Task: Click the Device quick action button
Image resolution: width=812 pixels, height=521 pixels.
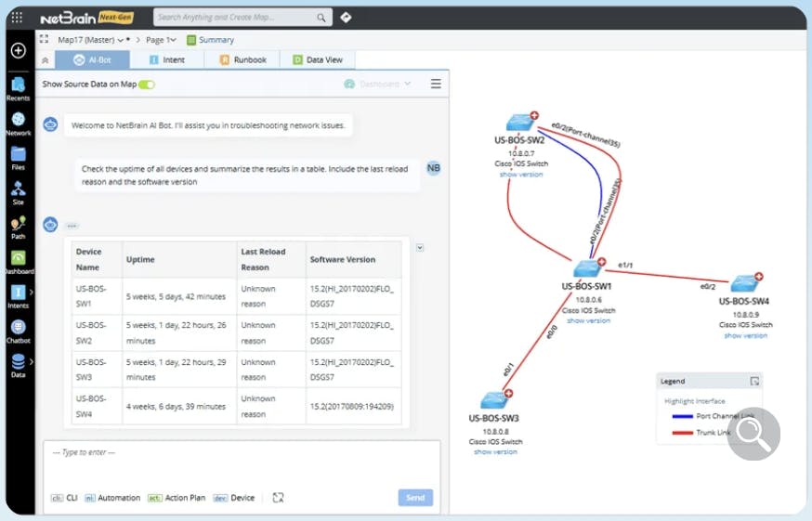Action: (234, 498)
